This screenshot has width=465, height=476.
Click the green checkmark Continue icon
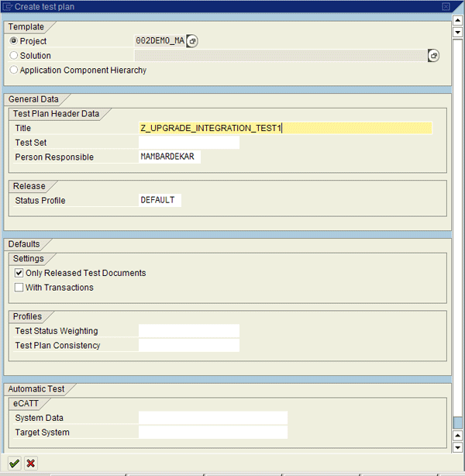(14, 463)
